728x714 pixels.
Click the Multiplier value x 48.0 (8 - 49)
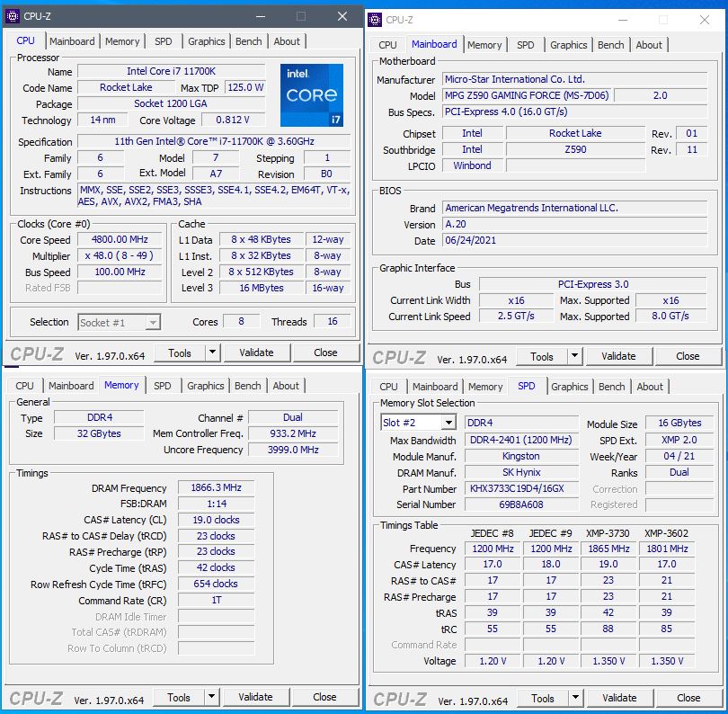pyautogui.click(x=120, y=255)
